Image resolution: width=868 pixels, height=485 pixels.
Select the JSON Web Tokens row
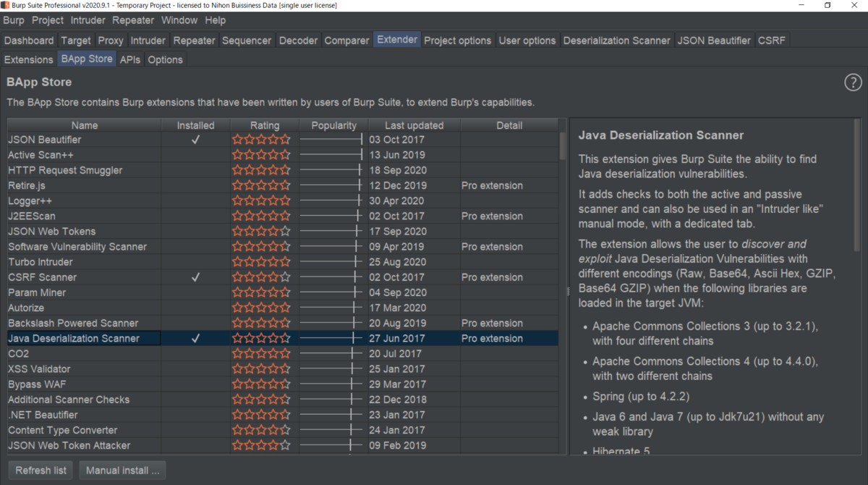(283, 232)
